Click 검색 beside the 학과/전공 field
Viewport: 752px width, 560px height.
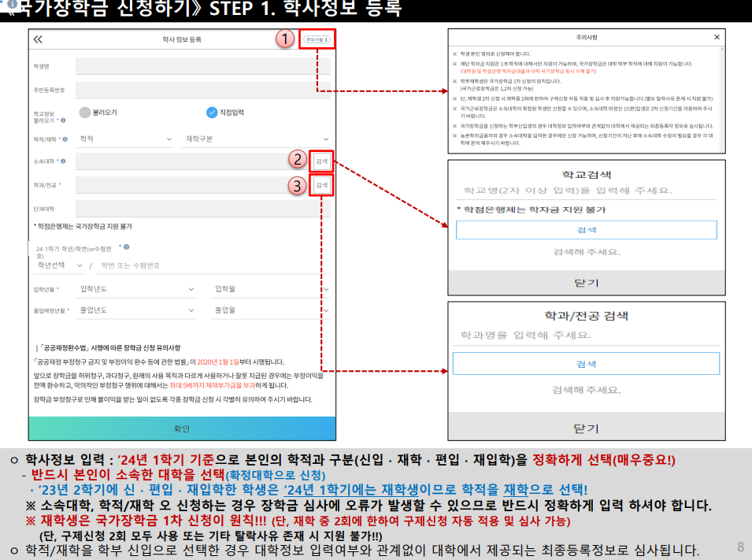[x=322, y=184]
